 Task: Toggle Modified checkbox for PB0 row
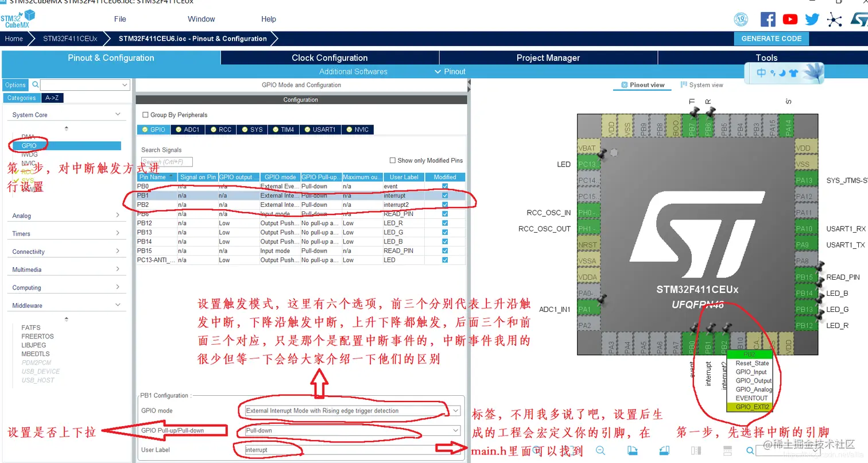click(x=445, y=186)
